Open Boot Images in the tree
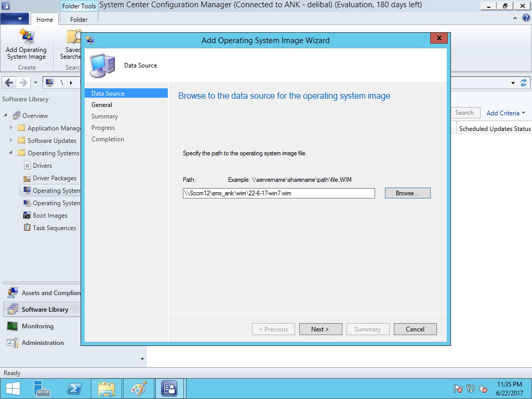 (x=50, y=216)
